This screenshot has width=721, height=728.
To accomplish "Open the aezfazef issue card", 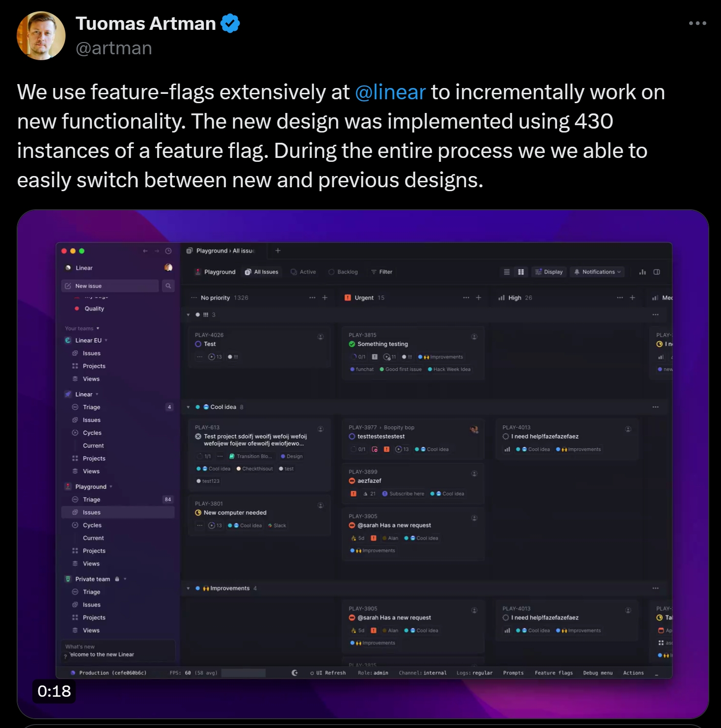I will (413, 483).
